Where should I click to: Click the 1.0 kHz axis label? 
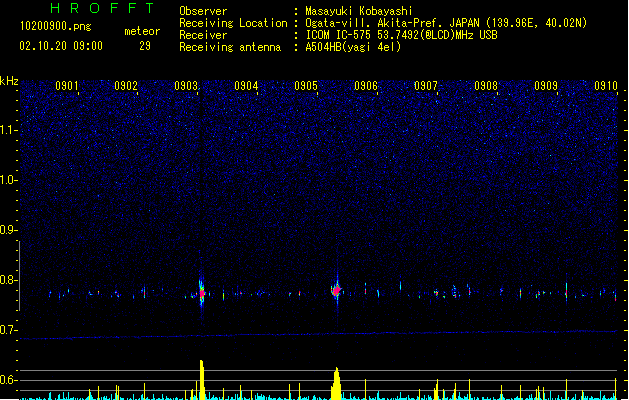tap(9, 180)
